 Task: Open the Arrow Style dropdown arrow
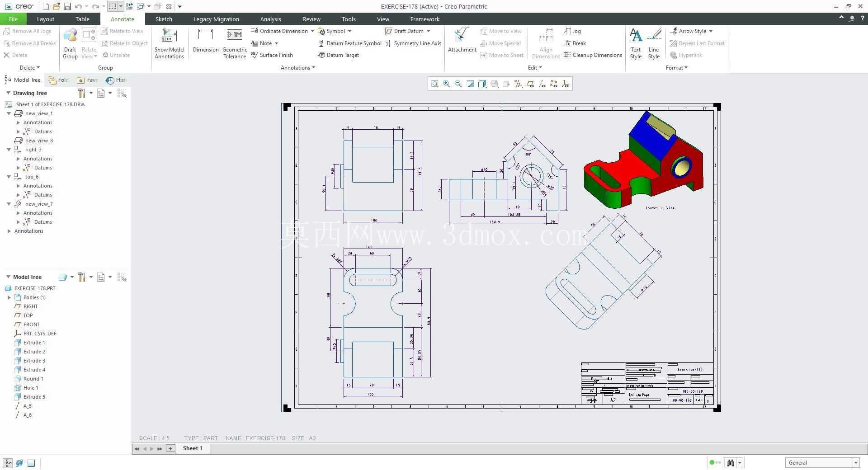point(711,31)
